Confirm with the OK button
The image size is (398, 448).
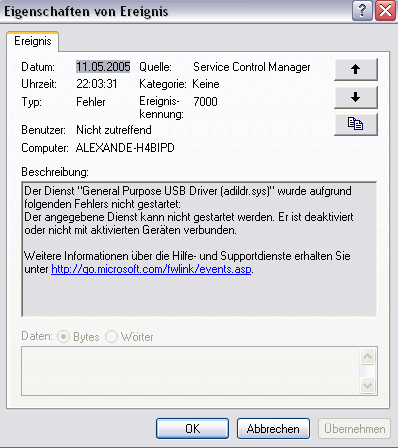tap(192, 429)
